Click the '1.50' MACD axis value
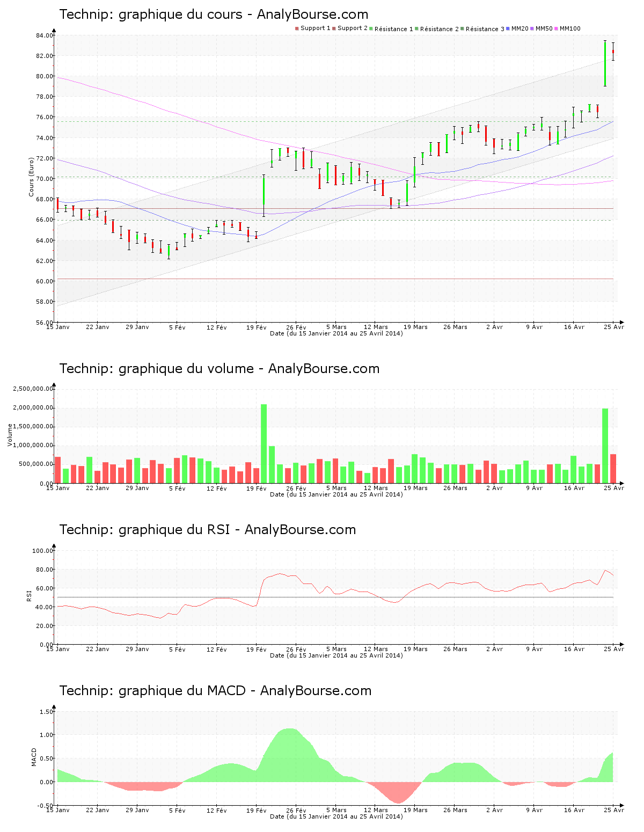This screenshot has width=644, height=832. (46, 712)
